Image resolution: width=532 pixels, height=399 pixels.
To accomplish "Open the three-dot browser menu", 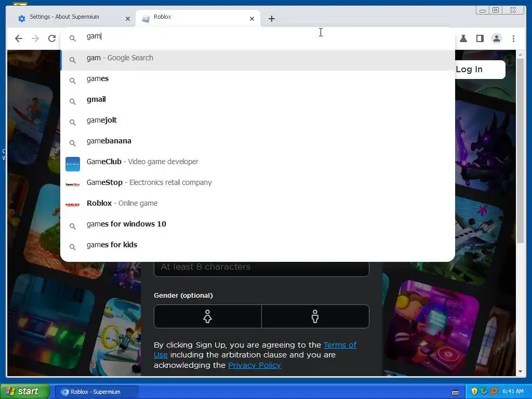I will pyautogui.click(x=513, y=38).
